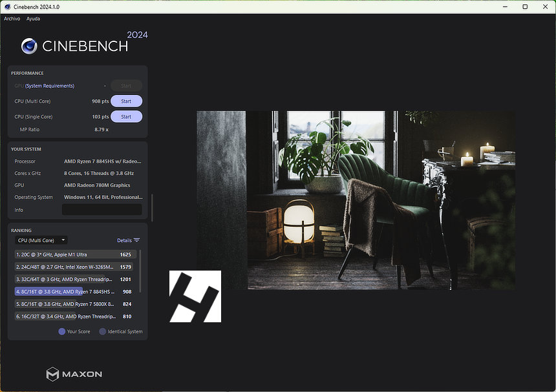The image size is (556, 392).
Task: Click the rendered room scene image
Action: (356, 200)
